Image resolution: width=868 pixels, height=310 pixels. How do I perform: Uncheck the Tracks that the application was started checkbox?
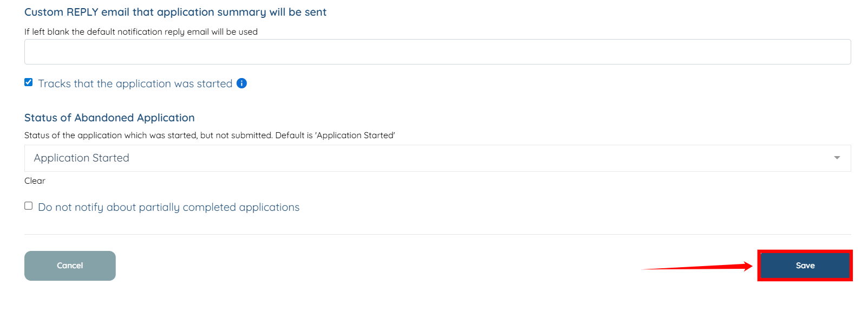tap(29, 82)
